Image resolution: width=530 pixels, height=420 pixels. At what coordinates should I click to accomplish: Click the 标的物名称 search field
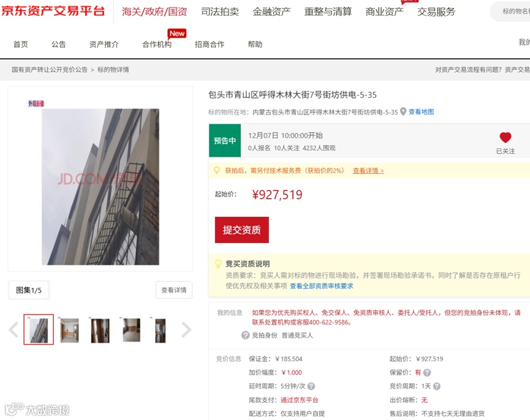510,12
